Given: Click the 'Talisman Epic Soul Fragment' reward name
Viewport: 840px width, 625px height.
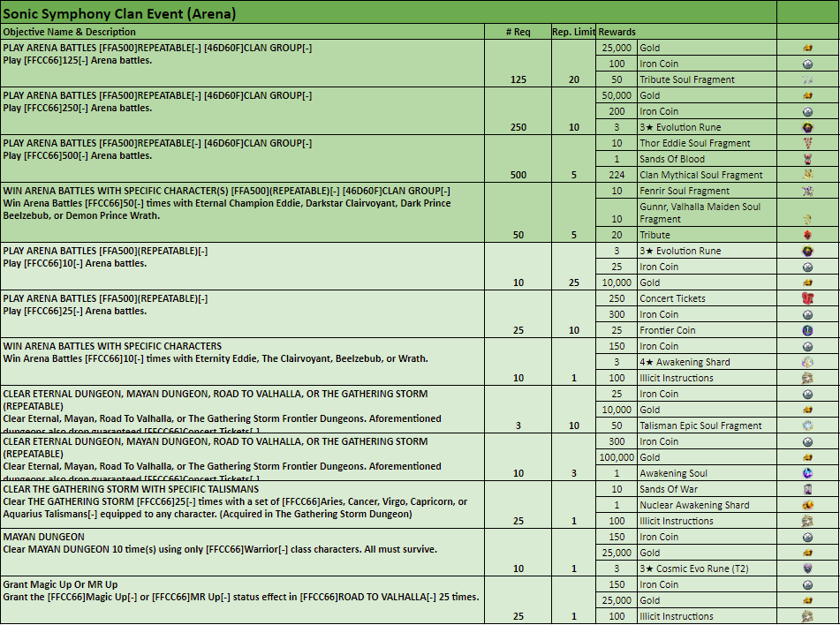Looking at the screenshot, I should 700,425.
